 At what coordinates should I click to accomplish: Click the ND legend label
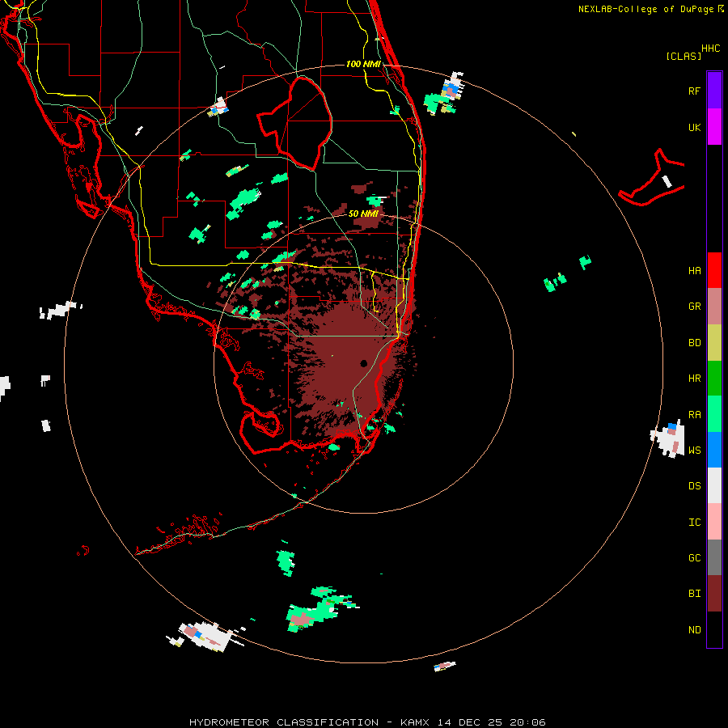(694, 630)
